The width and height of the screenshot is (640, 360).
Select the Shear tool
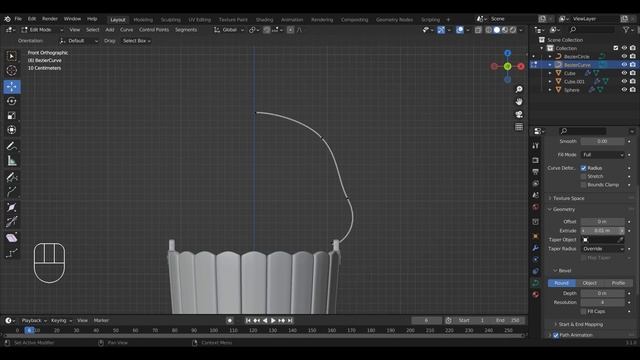coord(11,238)
